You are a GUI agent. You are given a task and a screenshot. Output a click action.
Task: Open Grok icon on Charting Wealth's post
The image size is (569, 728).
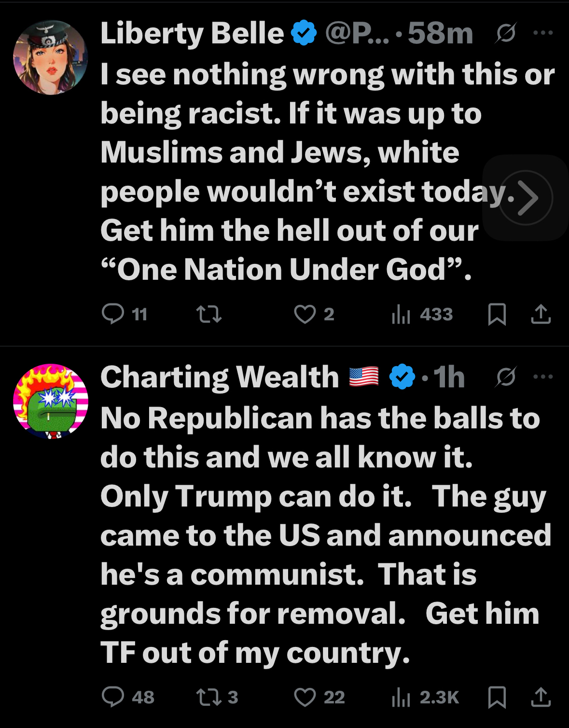coord(505,377)
